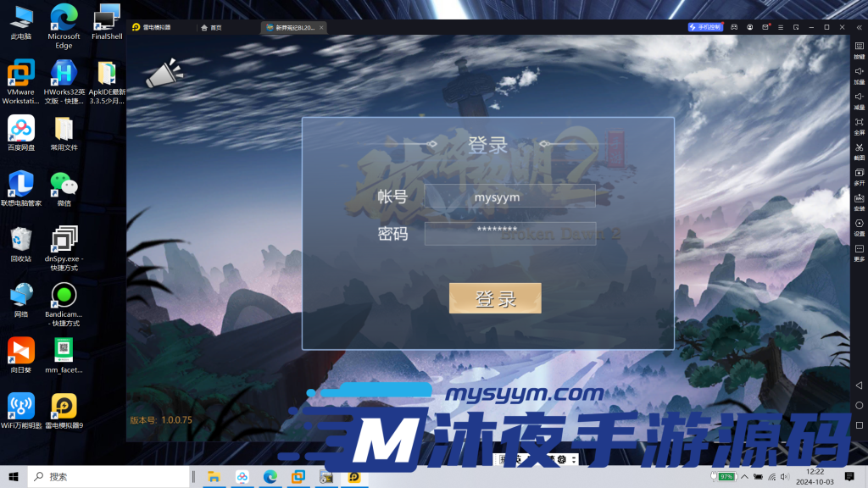Click the 手机控制 phone control button
This screenshot has width=868, height=488.
(x=705, y=27)
